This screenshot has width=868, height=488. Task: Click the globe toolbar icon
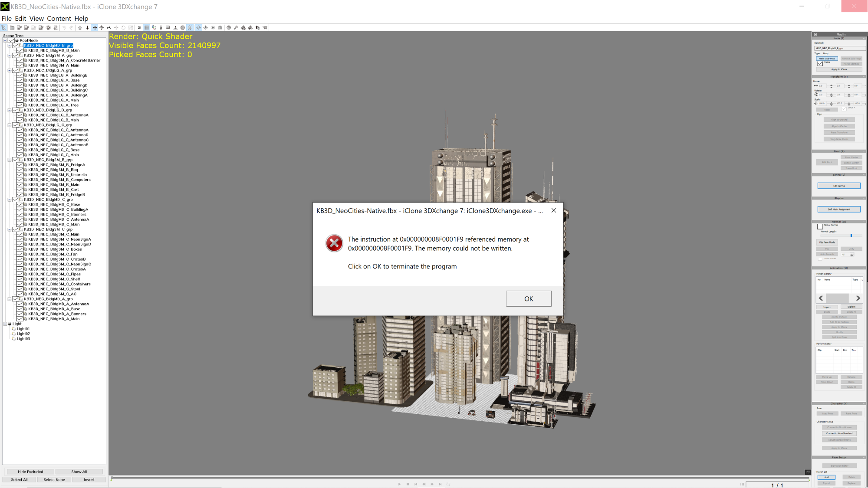click(x=183, y=28)
